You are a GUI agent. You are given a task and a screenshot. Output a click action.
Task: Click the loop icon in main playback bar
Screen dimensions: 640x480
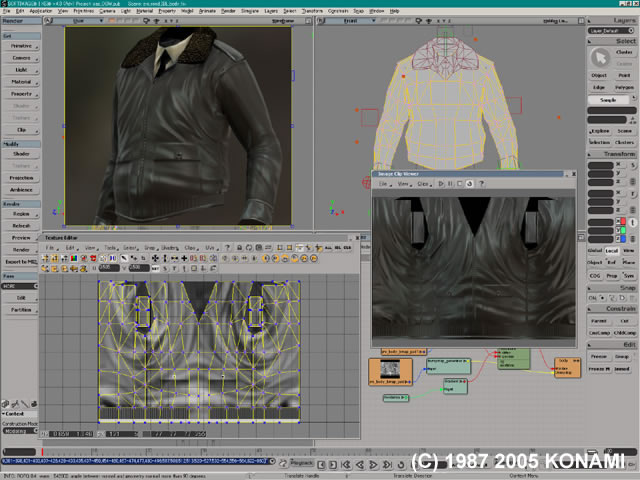401,464
